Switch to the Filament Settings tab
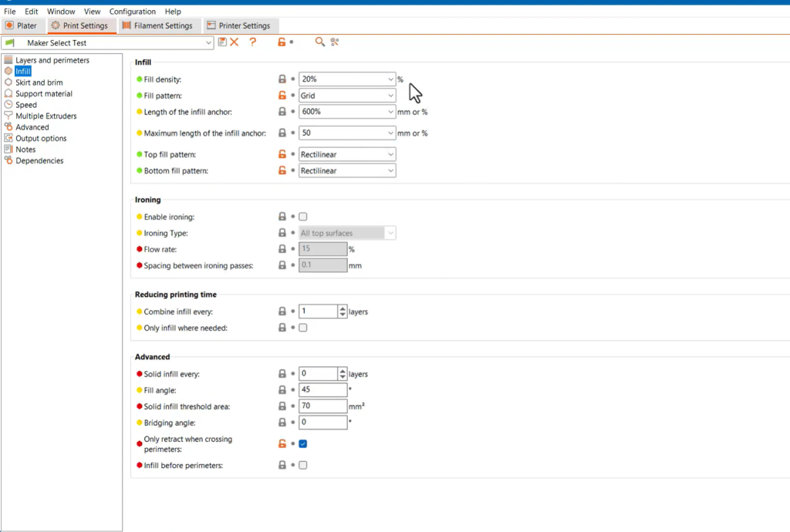The height and width of the screenshot is (532, 790). [x=157, y=25]
